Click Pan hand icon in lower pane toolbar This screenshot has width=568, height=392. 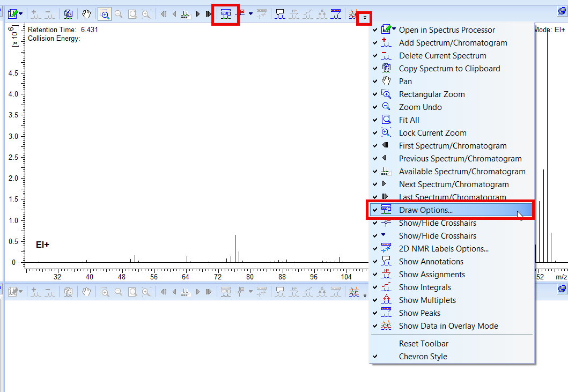[x=86, y=292]
